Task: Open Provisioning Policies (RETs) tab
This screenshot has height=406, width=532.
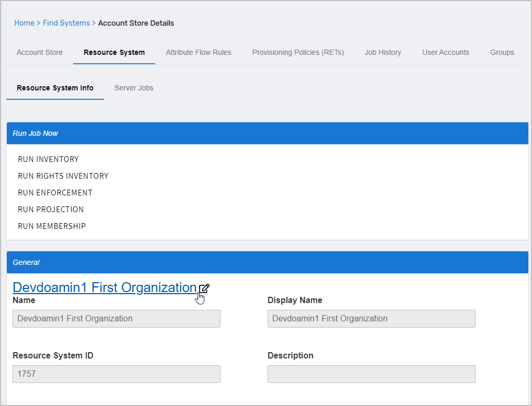Action: (x=298, y=52)
